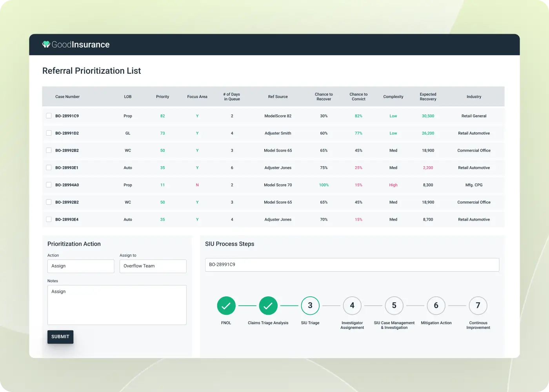Open case number BO-28993E1 link
The height and width of the screenshot is (392, 549).
(x=67, y=168)
